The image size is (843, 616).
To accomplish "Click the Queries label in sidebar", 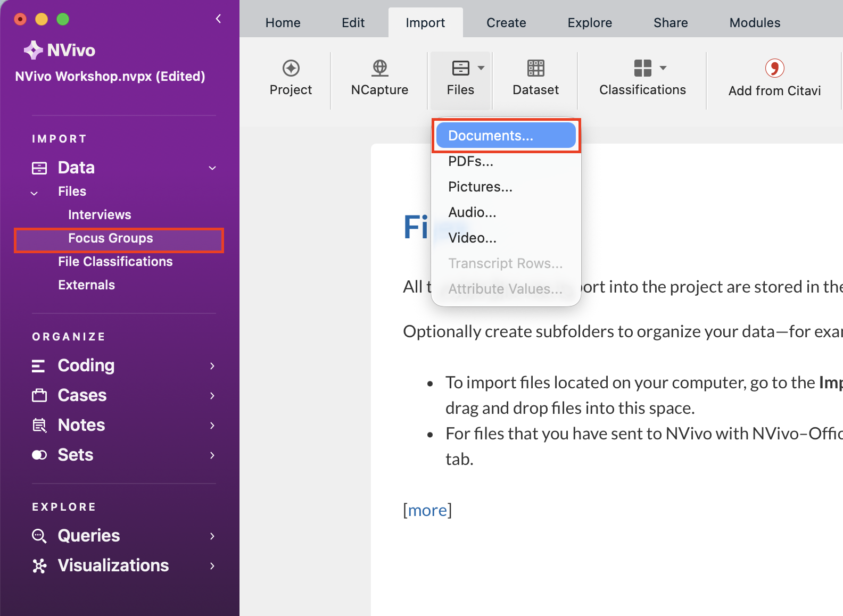I will click(x=89, y=536).
